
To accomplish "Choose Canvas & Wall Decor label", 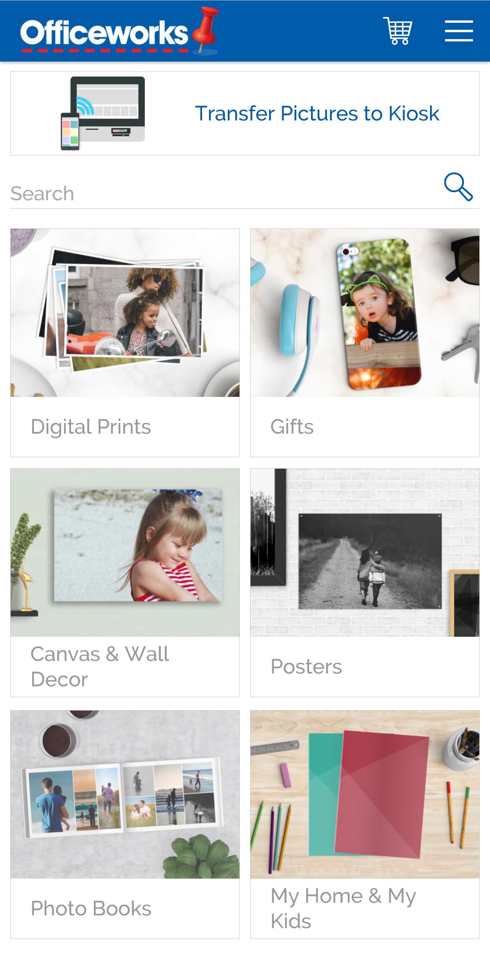I will (100, 667).
